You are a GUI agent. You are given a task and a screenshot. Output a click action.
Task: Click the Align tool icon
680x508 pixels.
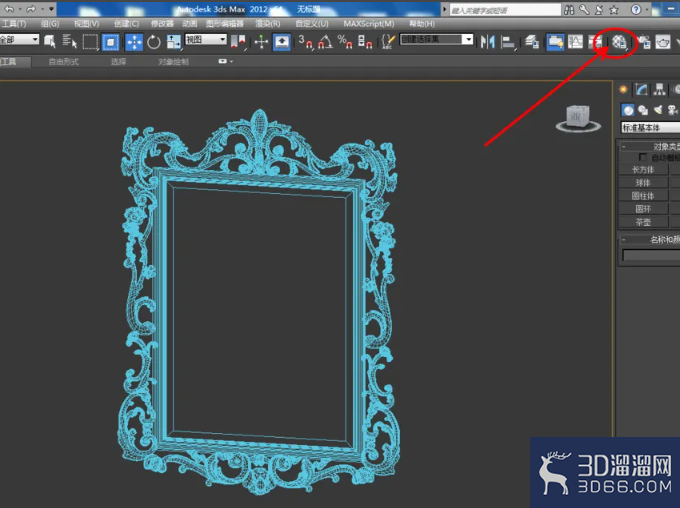click(x=508, y=42)
